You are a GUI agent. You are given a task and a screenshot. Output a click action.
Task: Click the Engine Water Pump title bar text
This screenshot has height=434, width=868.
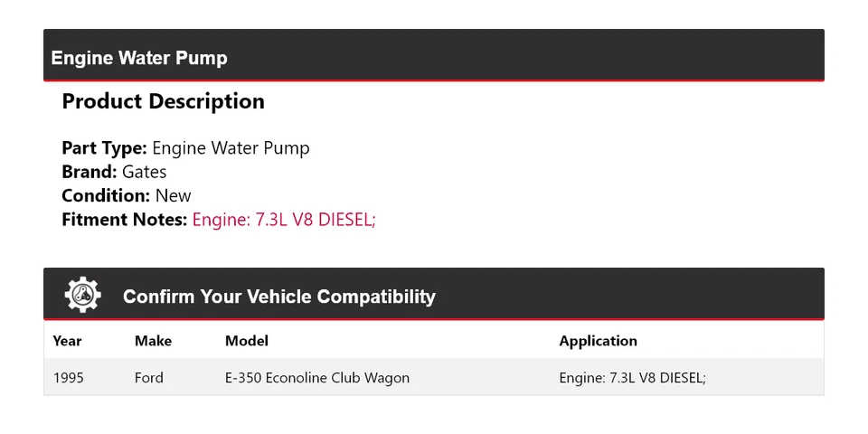tap(139, 58)
